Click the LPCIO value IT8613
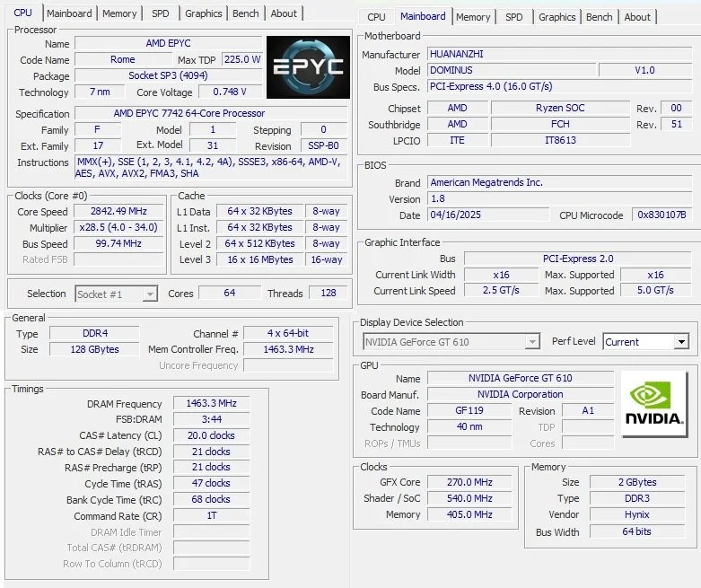 (x=561, y=140)
